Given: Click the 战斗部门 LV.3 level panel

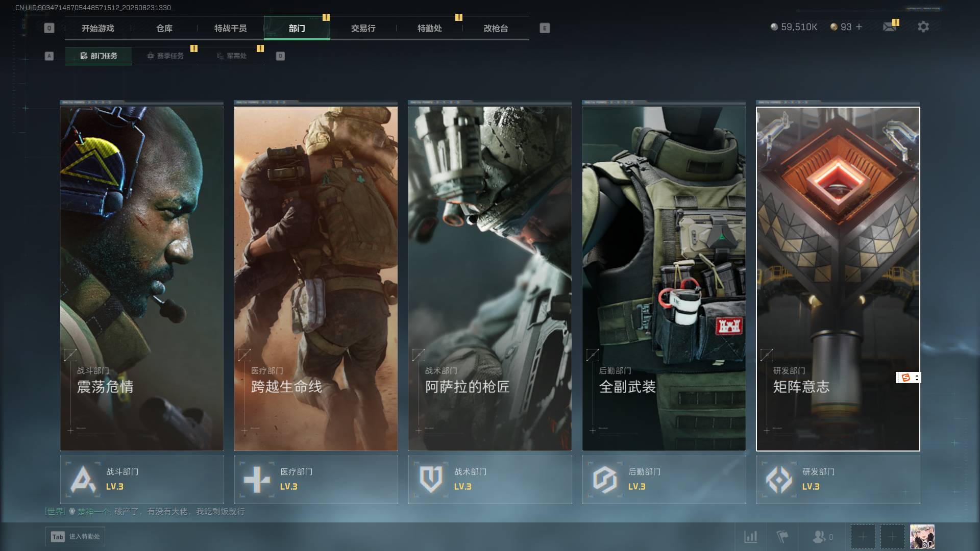Looking at the screenshot, I should click(x=142, y=480).
